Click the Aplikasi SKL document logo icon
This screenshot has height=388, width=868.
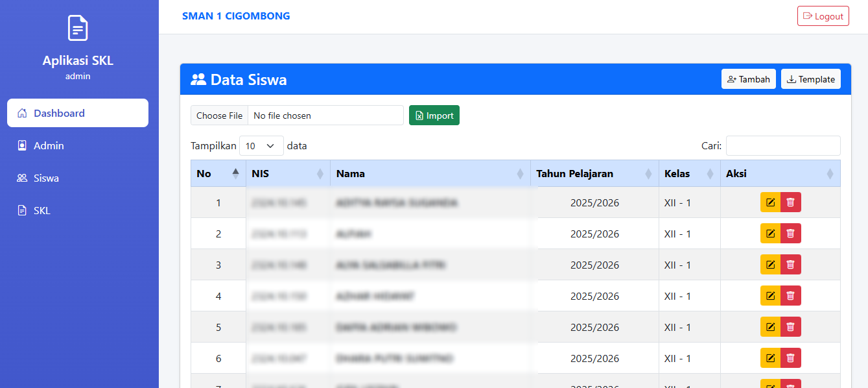coord(78,28)
